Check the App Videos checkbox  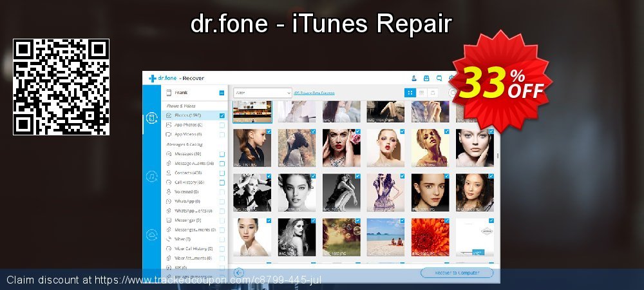coord(222,135)
